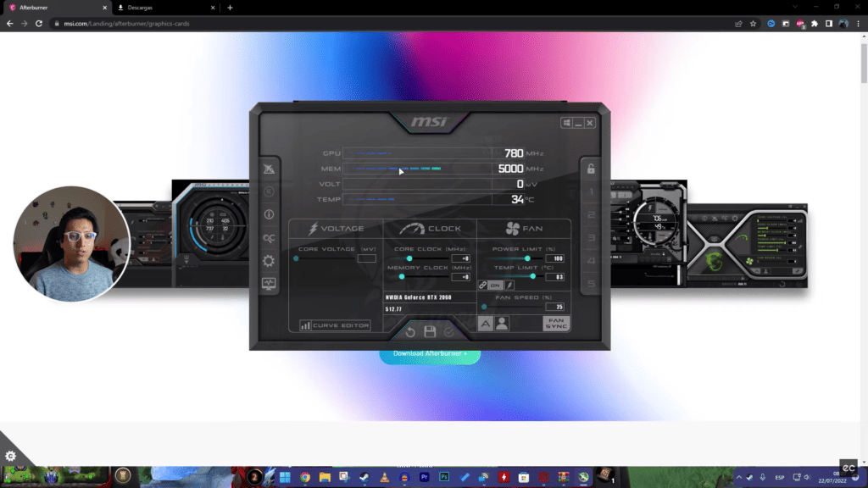
Task: Open the Chrome profile avatar
Action: point(843,24)
